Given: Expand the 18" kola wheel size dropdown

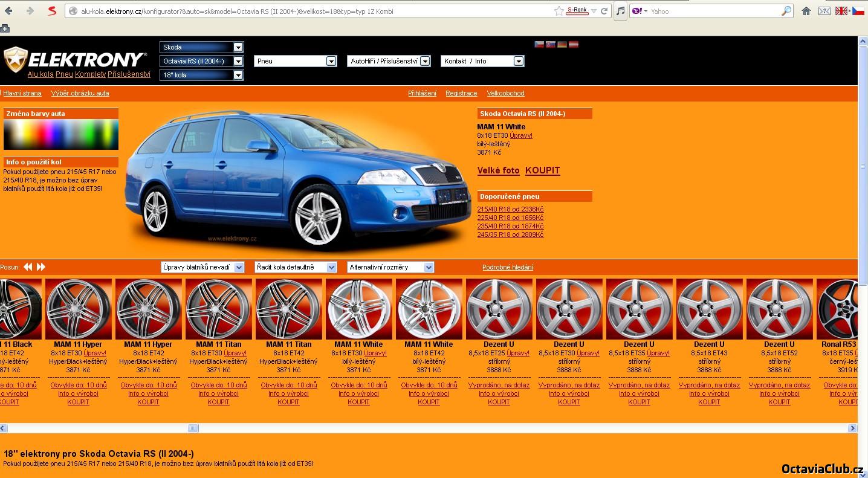Looking at the screenshot, I should coord(202,75).
